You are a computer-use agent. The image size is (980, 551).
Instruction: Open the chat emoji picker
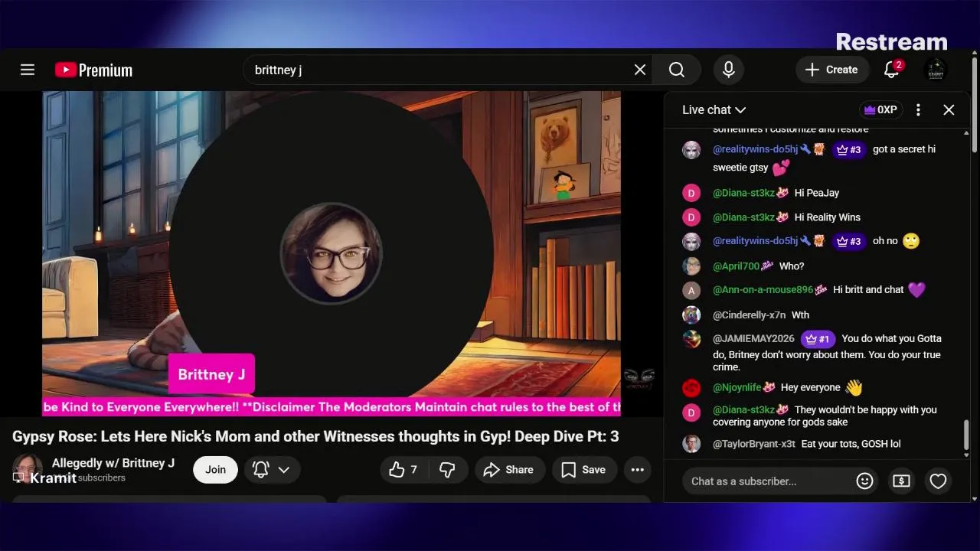pos(864,481)
